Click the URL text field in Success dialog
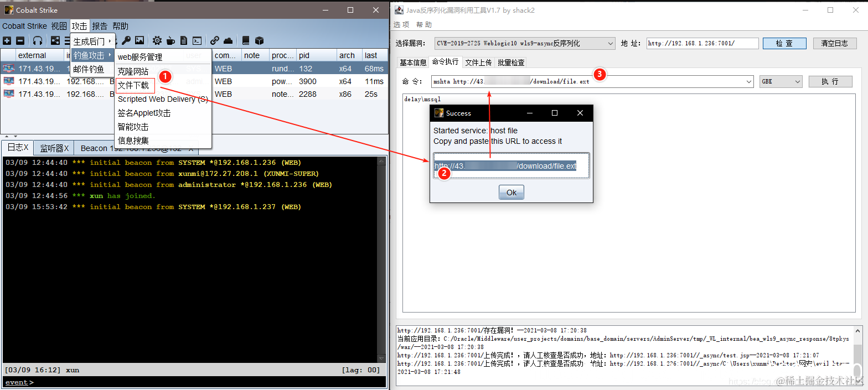The height and width of the screenshot is (390, 868). [x=512, y=166]
